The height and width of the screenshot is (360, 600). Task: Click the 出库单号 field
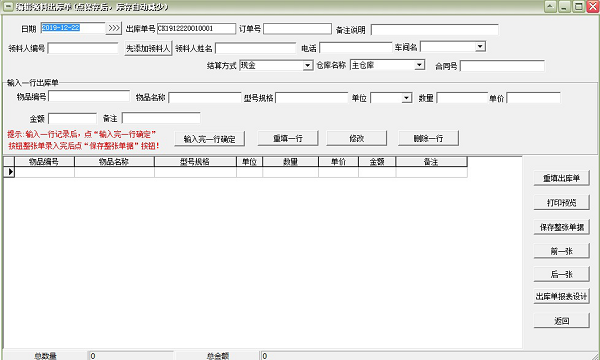pyautogui.click(x=196, y=29)
